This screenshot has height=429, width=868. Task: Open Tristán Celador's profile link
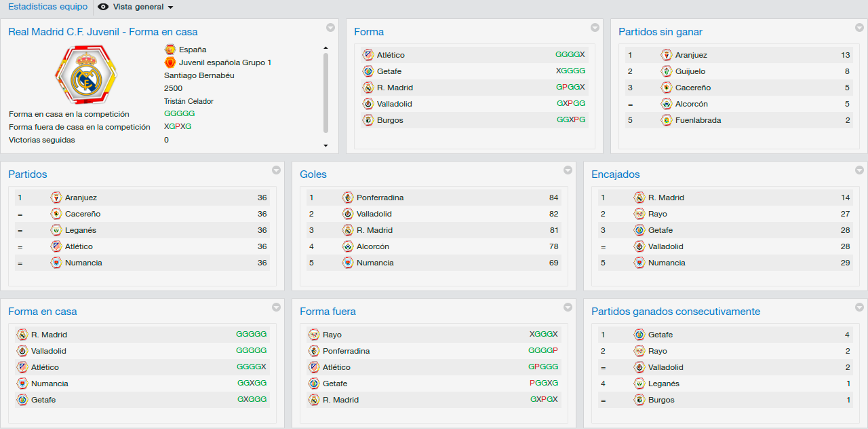point(189,101)
